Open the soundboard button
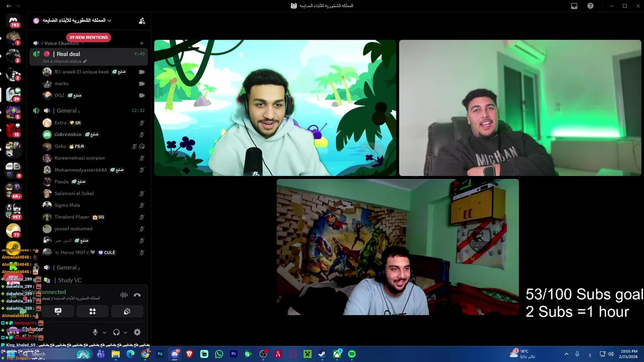The height and width of the screenshot is (362, 644). pyautogui.click(x=127, y=311)
